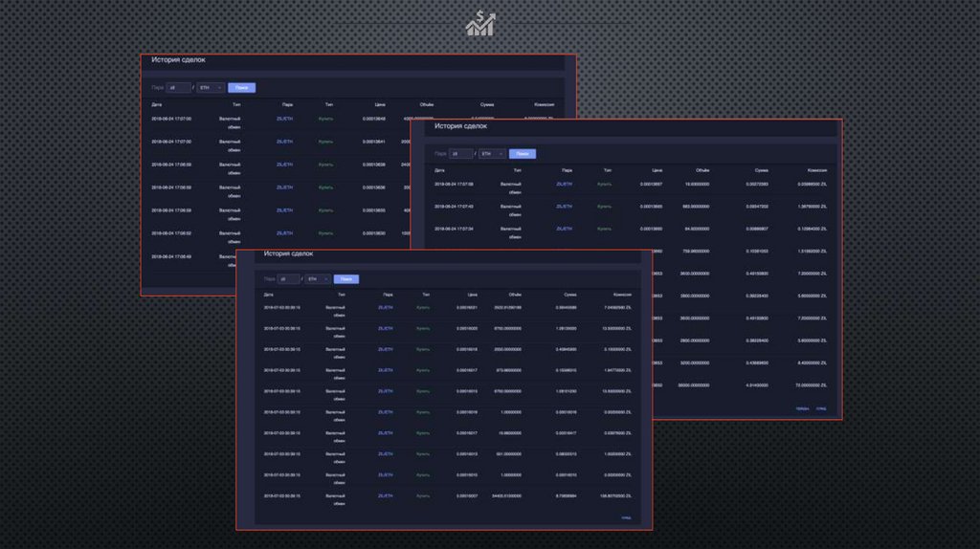Open the ETH dropdown in the right-side panel
This screenshot has height=549, width=980.
(x=492, y=153)
